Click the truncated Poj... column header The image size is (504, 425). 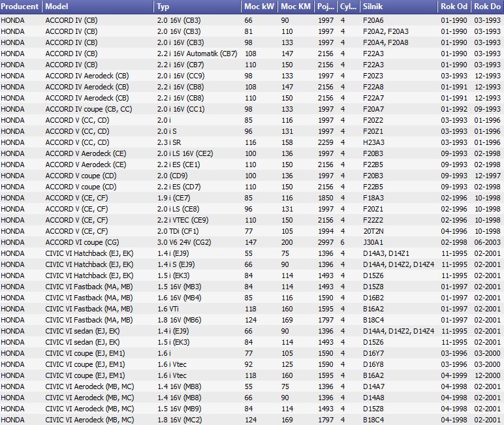click(326, 7)
